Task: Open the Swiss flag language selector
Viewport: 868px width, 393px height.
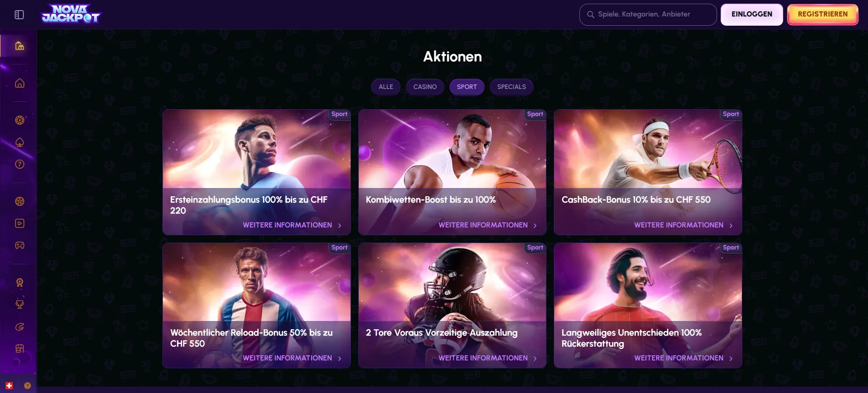Action: [x=9, y=385]
